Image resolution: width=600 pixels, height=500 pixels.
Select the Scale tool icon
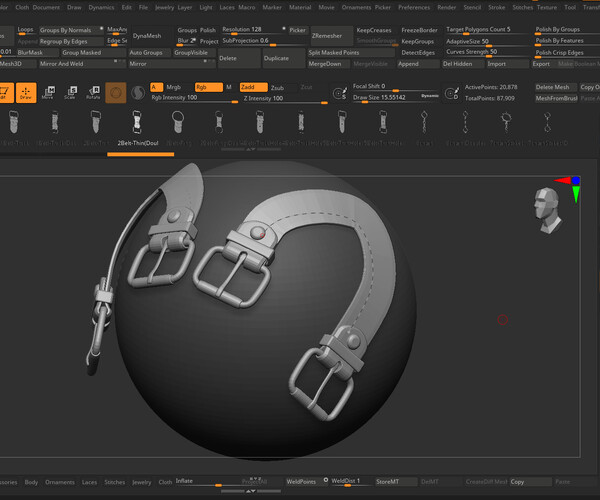tap(70, 93)
